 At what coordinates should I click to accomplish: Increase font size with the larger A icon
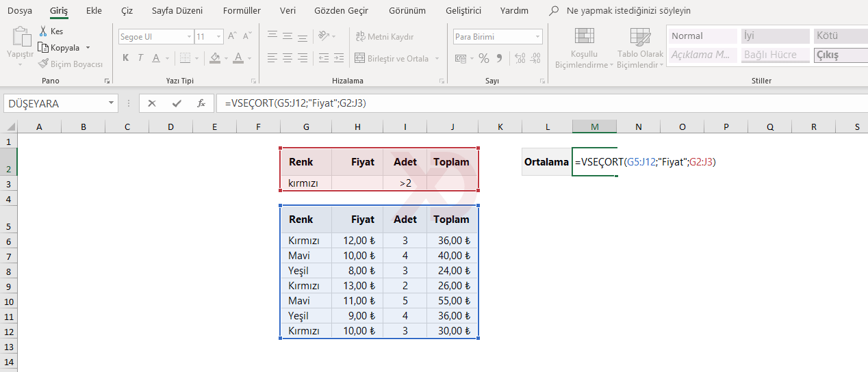pyautogui.click(x=233, y=36)
